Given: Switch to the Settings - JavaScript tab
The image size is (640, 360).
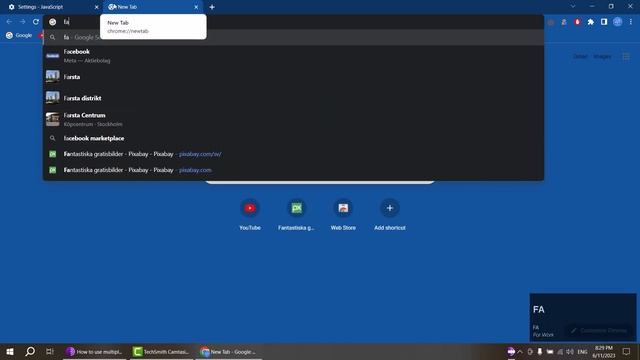Looking at the screenshot, I should tap(52, 7).
